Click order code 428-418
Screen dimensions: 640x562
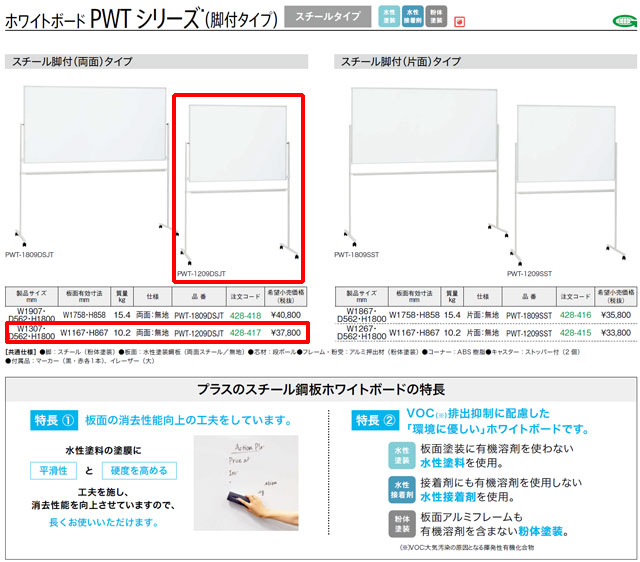click(245, 315)
